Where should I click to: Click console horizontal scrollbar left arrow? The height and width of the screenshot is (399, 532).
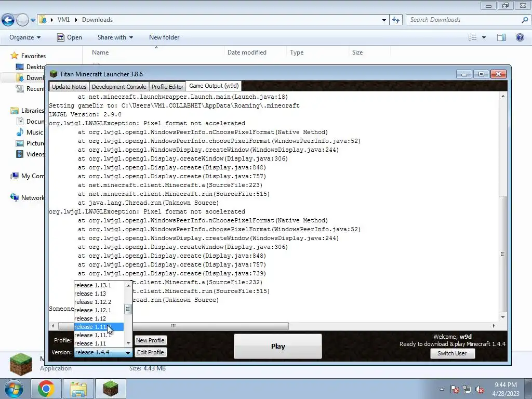53,326
